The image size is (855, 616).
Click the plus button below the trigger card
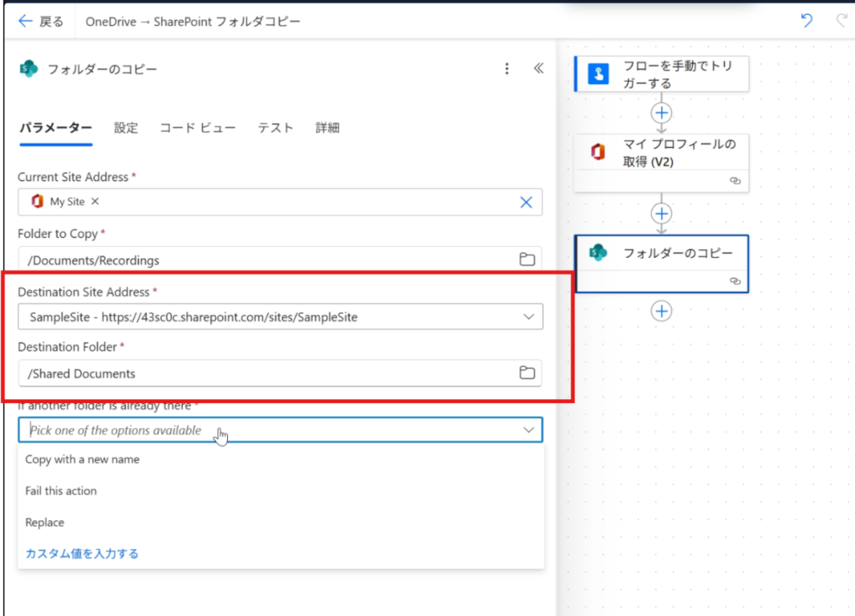pyautogui.click(x=661, y=113)
